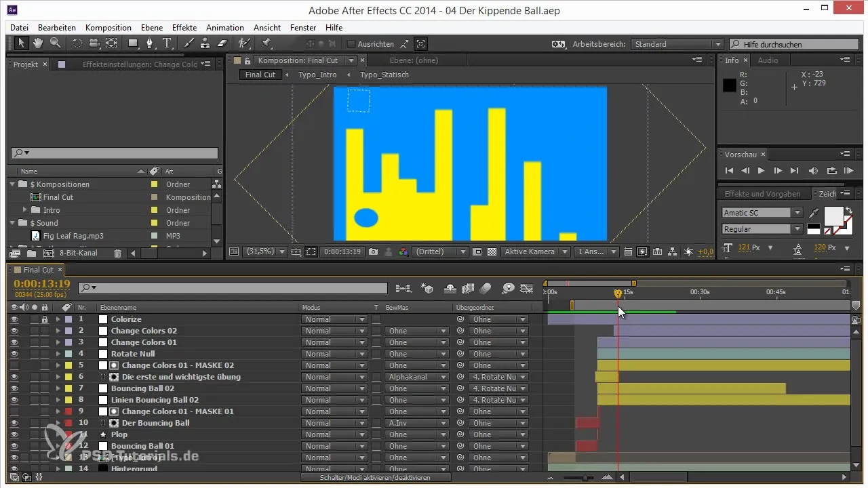Select the Rotation tool
This screenshot has width=868, height=488.
pyautogui.click(x=77, y=43)
